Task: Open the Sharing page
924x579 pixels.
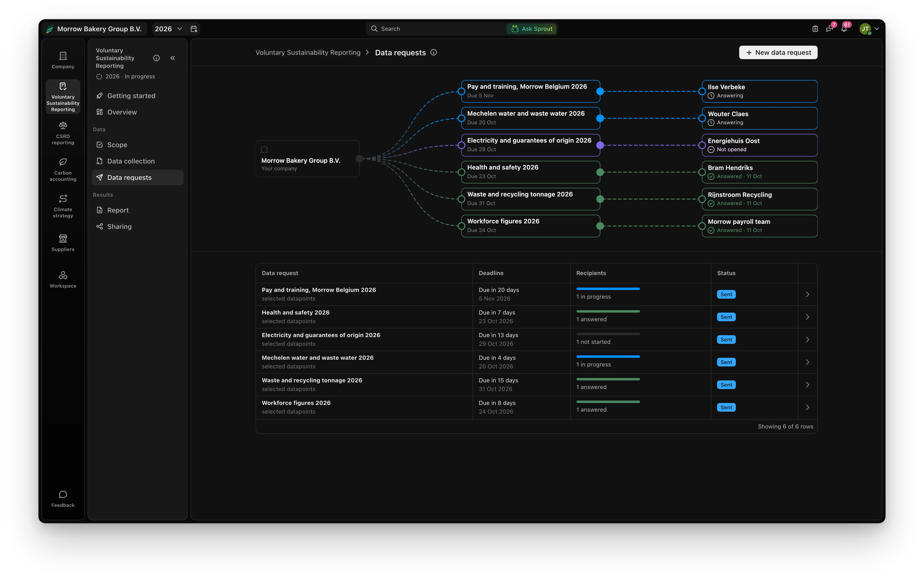Action: pyautogui.click(x=138, y=227)
